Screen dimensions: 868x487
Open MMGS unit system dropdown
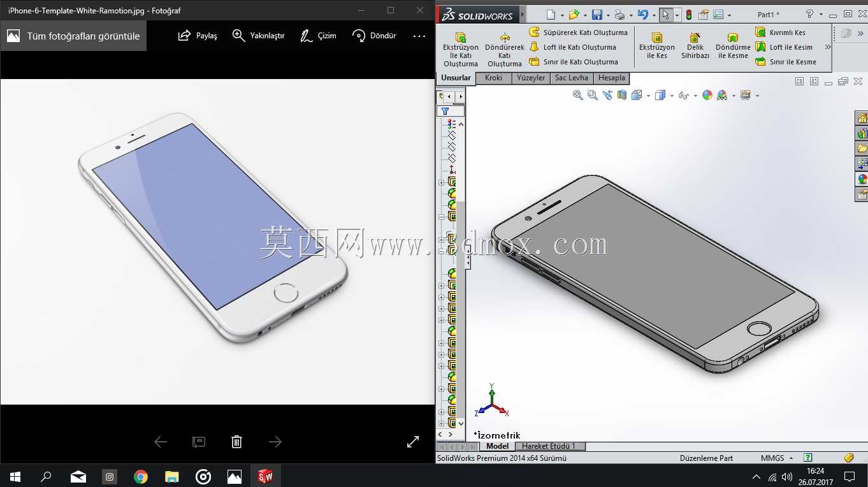tap(777, 458)
